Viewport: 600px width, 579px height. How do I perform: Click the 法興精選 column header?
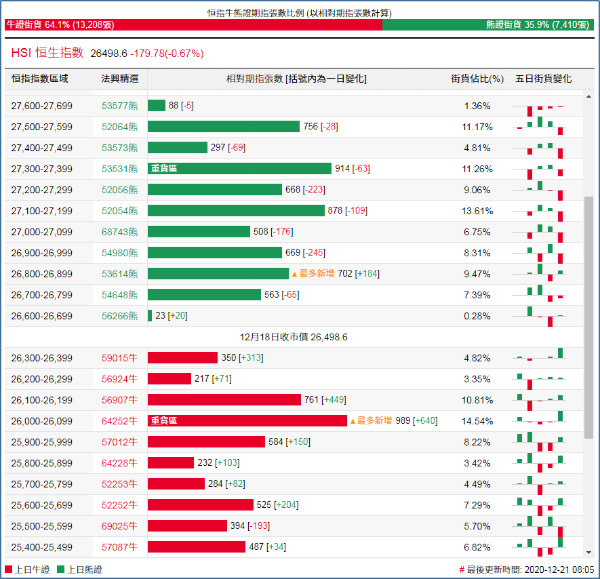coord(120,78)
